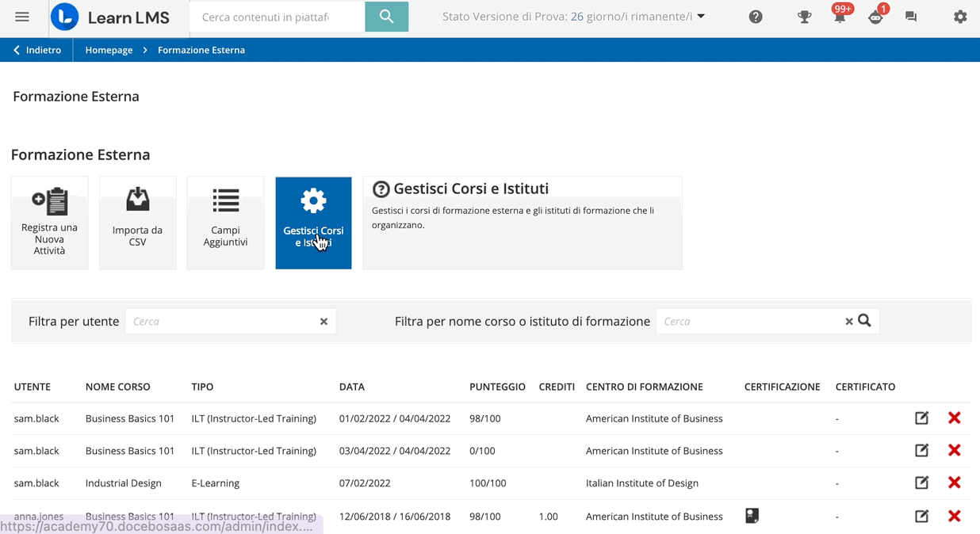Open the notifications bell icon
980x534 pixels.
839,17
